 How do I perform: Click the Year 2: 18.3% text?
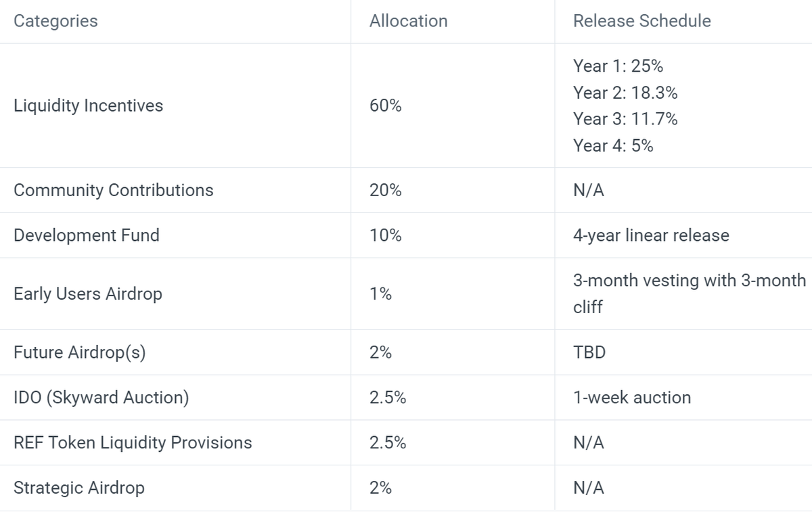(x=625, y=92)
